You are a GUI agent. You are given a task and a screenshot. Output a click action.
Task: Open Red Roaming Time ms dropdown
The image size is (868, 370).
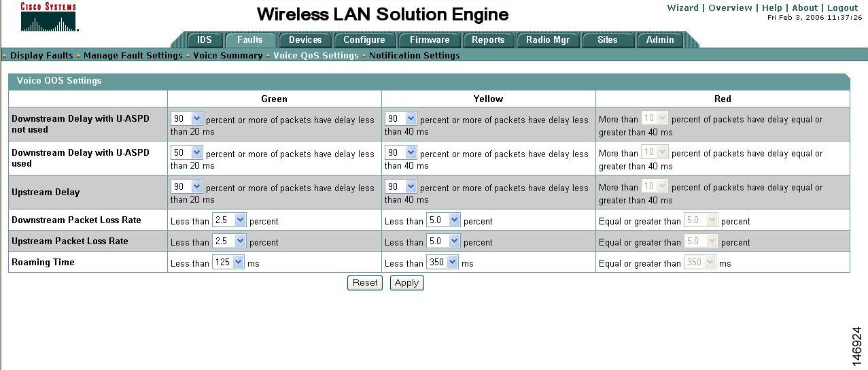point(699,262)
